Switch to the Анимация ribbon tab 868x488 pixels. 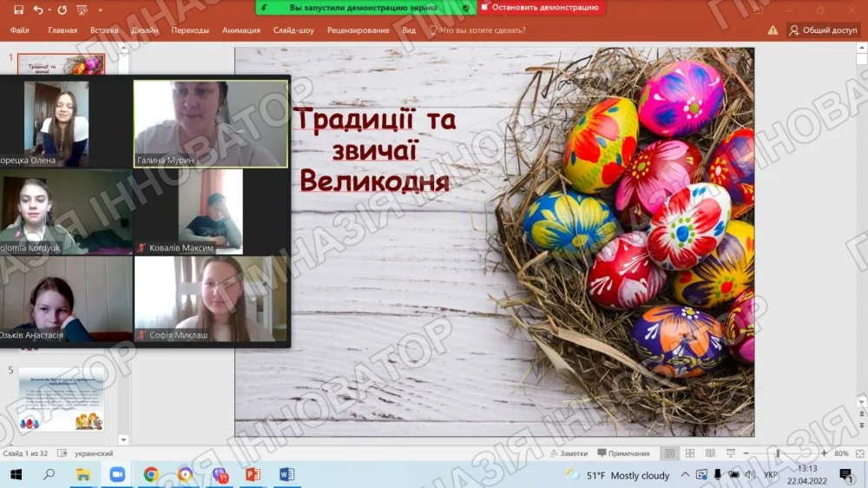[x=240, y=30]
